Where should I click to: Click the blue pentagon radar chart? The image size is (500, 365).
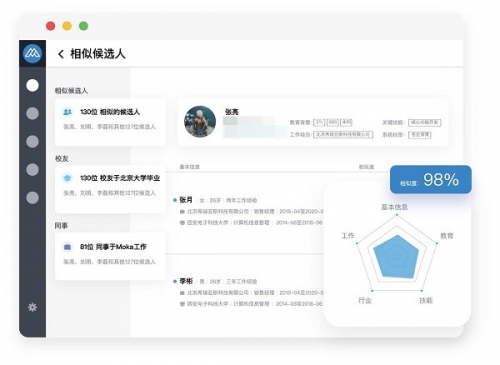397,256
